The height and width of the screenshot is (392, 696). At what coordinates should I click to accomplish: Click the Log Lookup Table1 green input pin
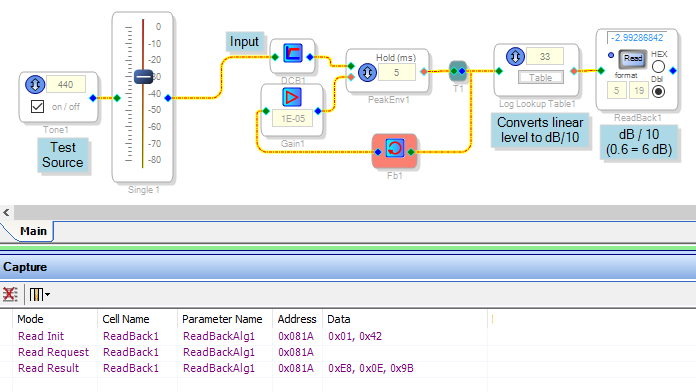pyautogui.click(x=499, y=71)
